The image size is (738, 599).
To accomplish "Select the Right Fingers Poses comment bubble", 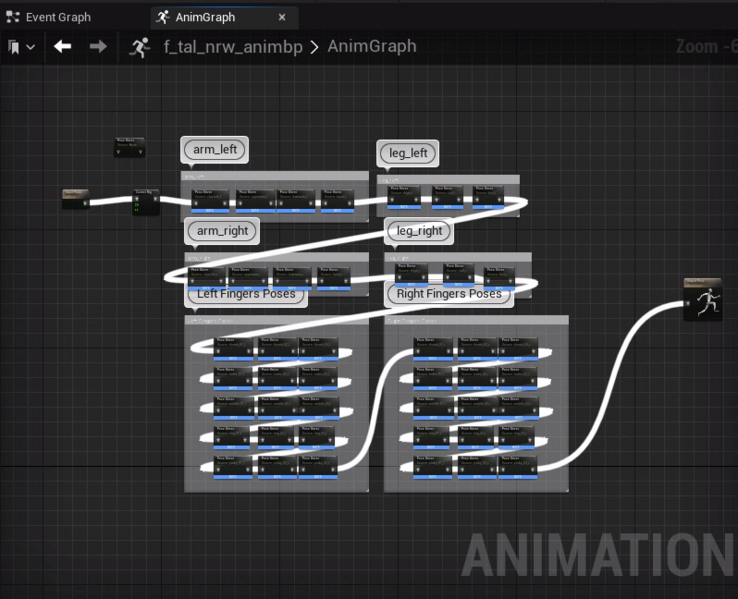I will 448,294.
